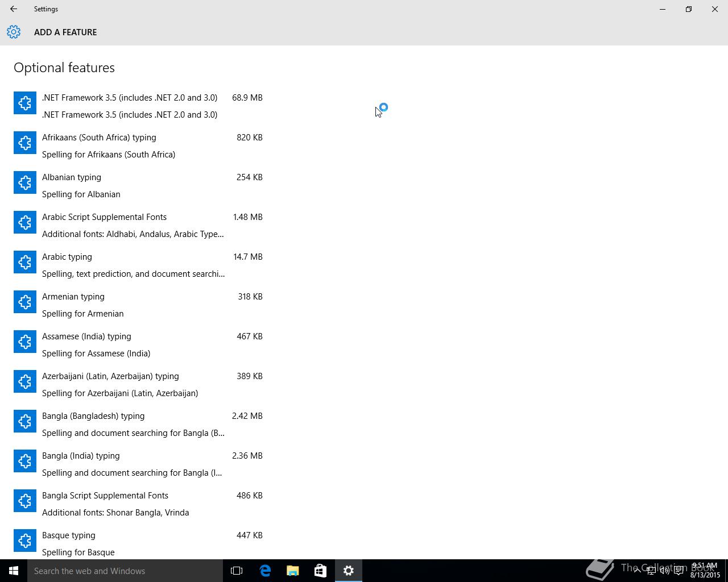Click the volume speaker tray icon
Viewport: 728px width, 582px height.
664,571
